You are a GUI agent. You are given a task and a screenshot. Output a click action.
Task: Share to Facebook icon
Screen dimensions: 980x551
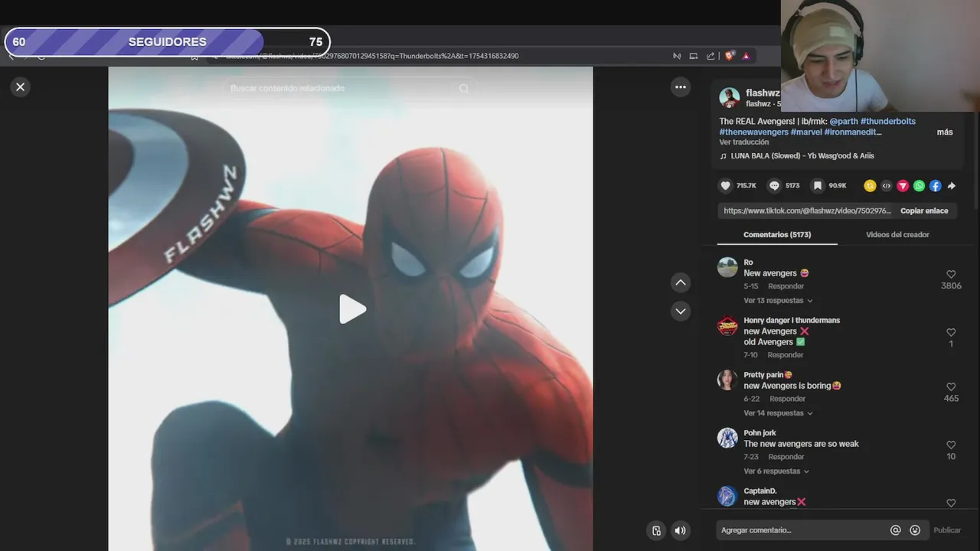936,186
